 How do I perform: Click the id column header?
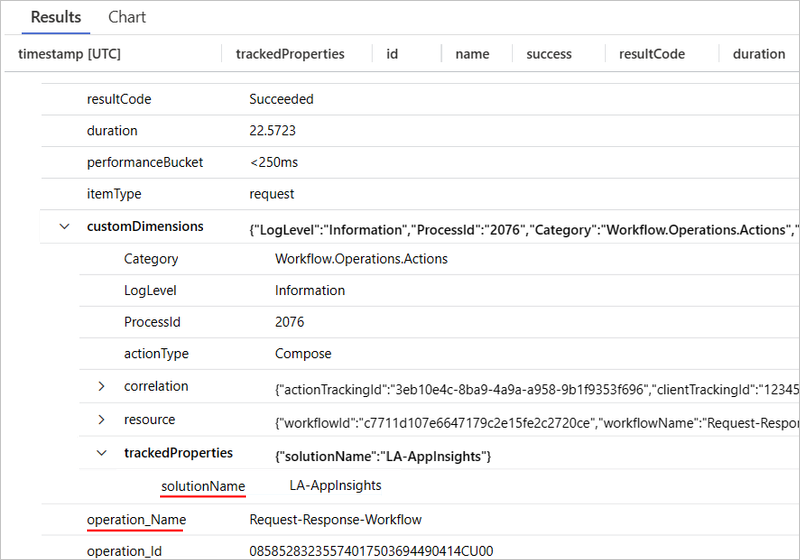[392, 54]
